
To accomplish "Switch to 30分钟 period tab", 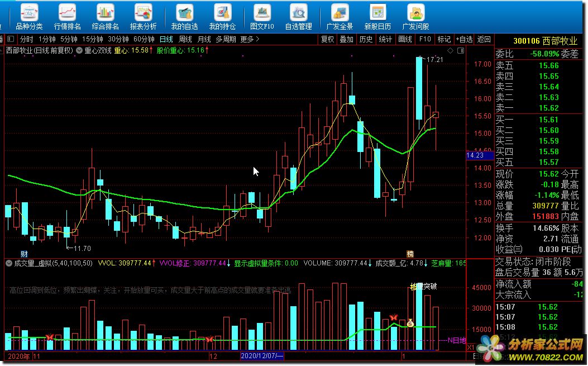I will pos(118,39).
